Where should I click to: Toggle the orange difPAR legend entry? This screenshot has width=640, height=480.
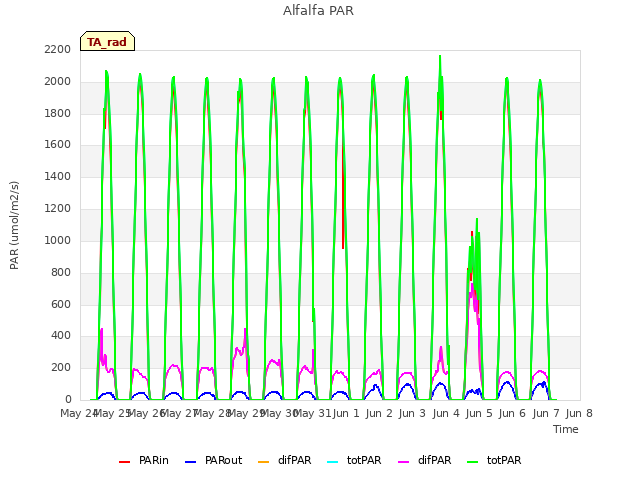284,460
